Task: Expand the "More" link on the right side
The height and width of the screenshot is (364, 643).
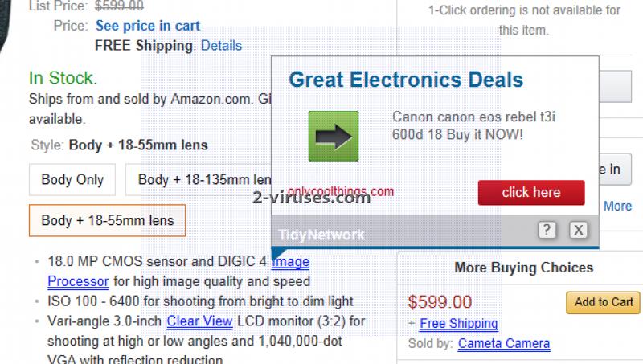Action: [617, 206]
